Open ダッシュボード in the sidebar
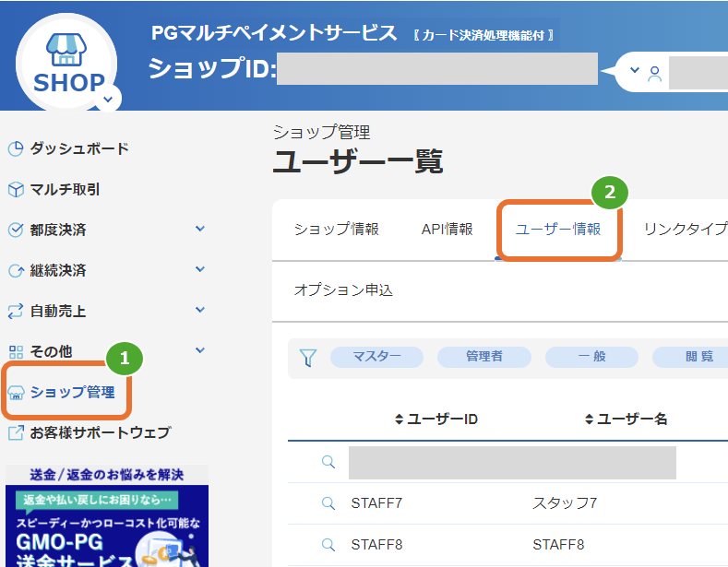 (x=79, y=149)
